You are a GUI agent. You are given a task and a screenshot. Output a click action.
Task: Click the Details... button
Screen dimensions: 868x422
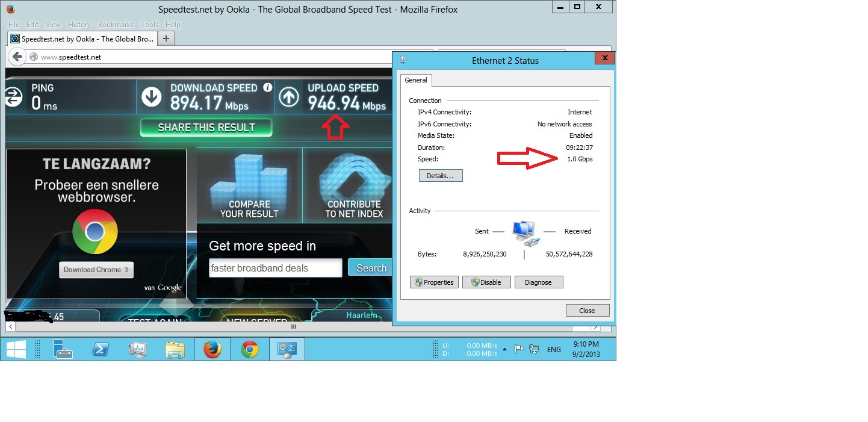441,176
